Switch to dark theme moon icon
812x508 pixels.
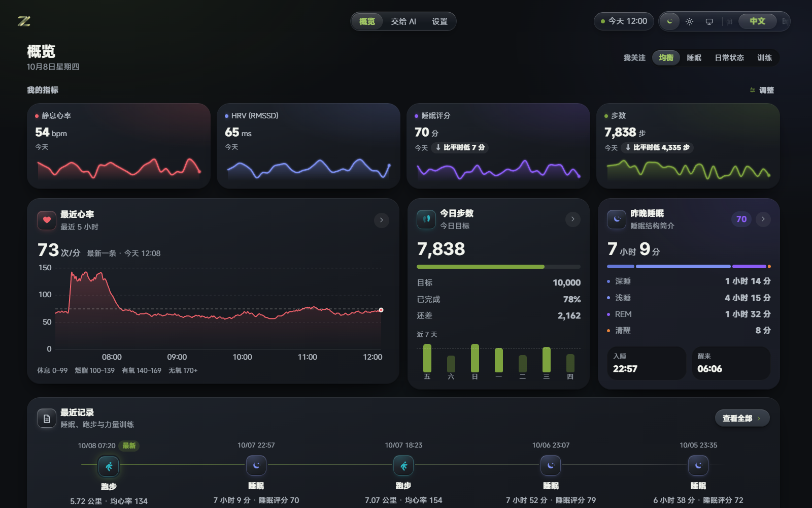[x=670, y=21]
